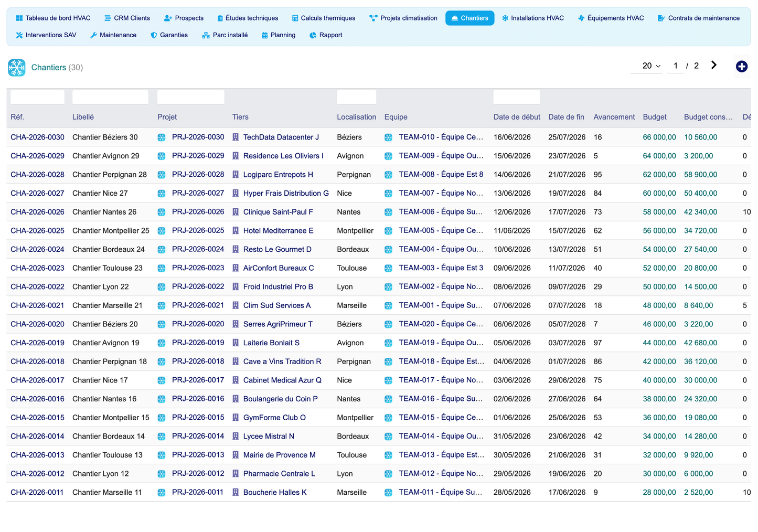Click the Date de début filter field
The height and width of the screenshot is (532, 758).
[517, 97]
